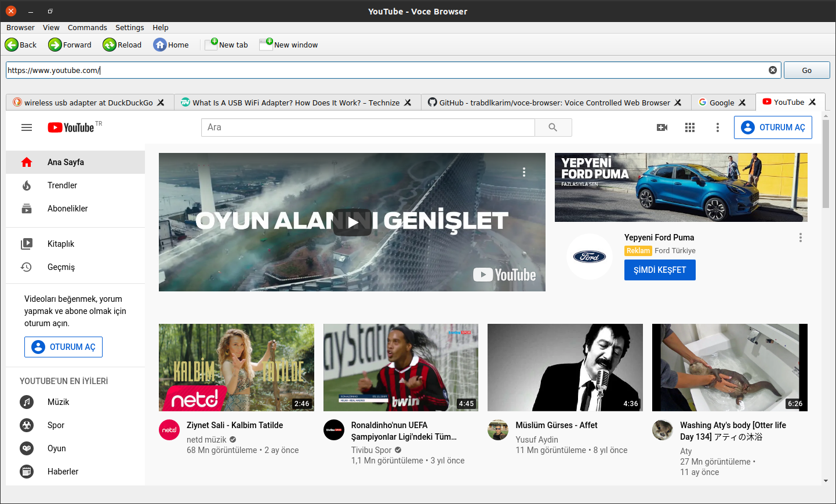Open a New tab from toolbar

tap(227, 45)
